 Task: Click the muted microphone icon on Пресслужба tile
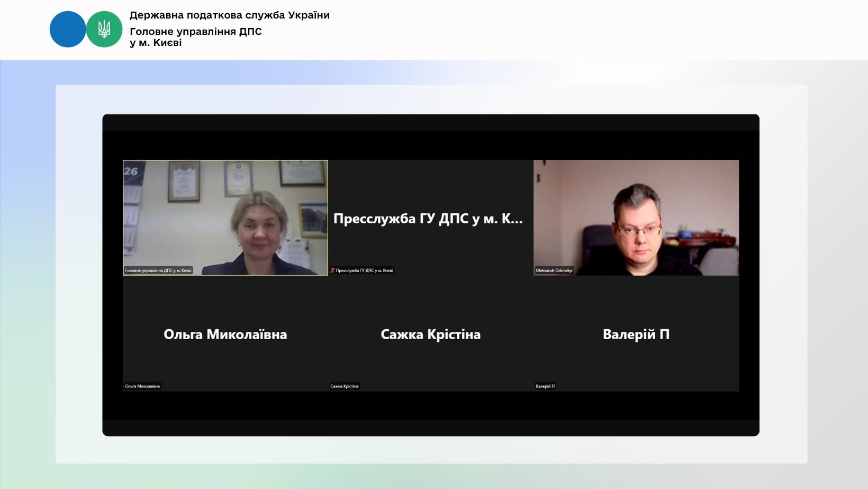click(x=333, y=270)
